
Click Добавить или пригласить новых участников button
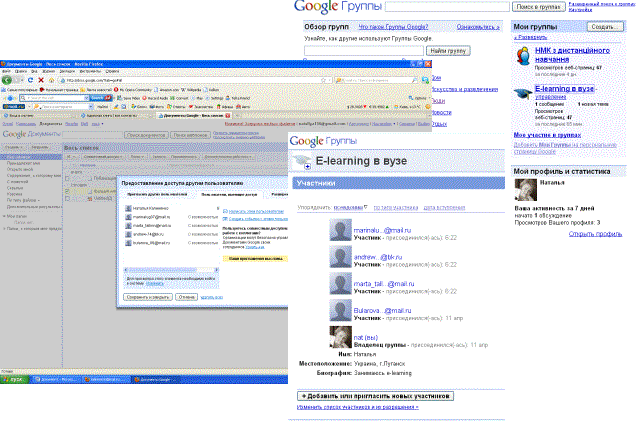376,396
